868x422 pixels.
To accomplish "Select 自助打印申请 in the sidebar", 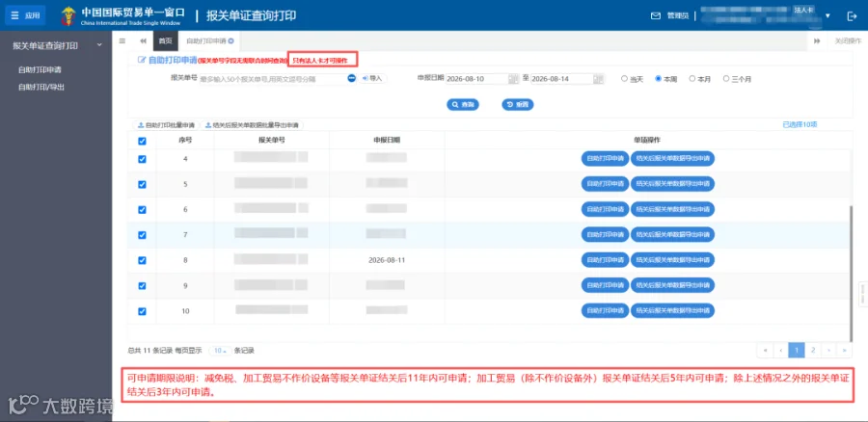I will click(40, 70).
